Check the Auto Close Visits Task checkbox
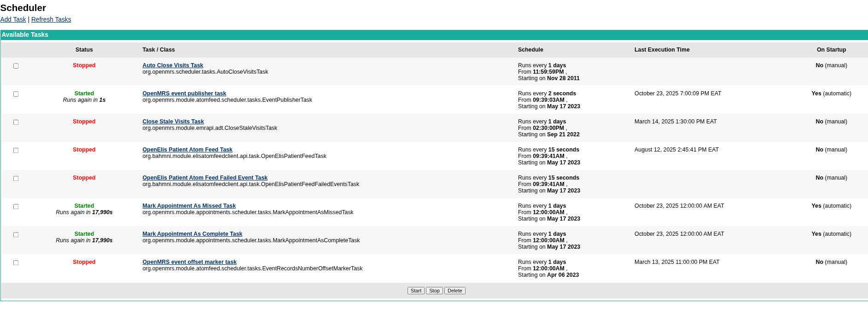The width and height of the screenshot is (868, 315). point(16,66)
